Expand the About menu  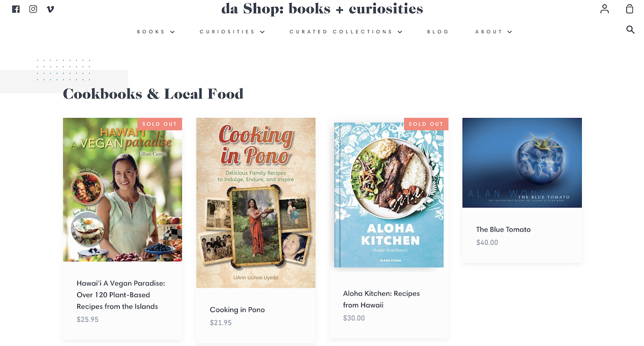point(493,32)
